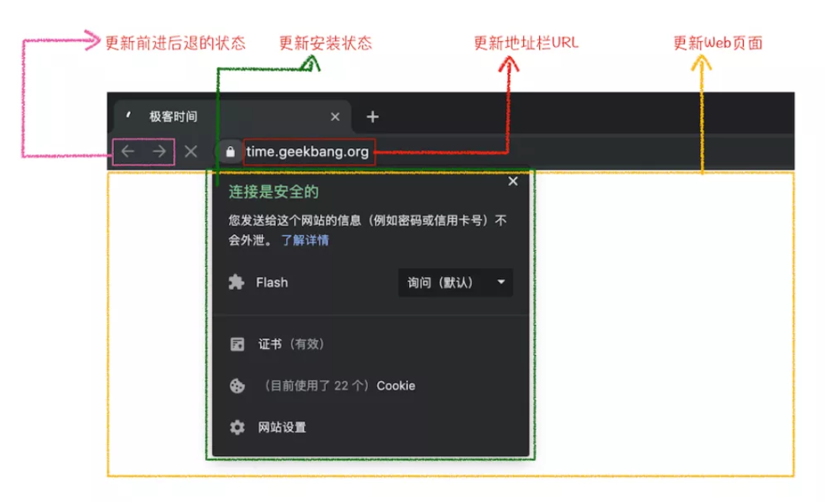Image resolution: width=825 pixels, height=504 pixels.
Task: Click the back navigation arrow
Action: (128, 151)
